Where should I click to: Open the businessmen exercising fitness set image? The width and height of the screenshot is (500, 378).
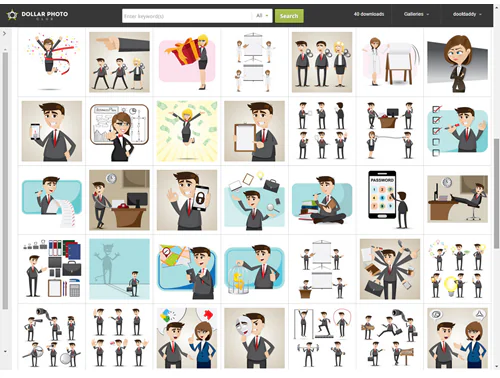[322, 338]
